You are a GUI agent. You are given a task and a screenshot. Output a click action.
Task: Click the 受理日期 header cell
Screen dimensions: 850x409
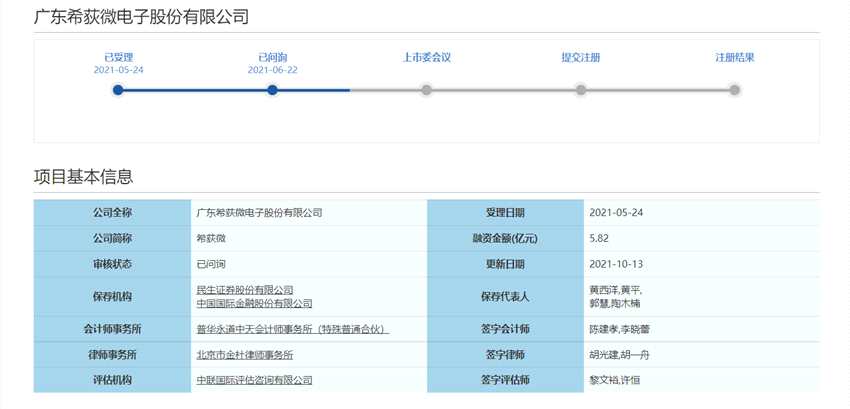point(505,213)
